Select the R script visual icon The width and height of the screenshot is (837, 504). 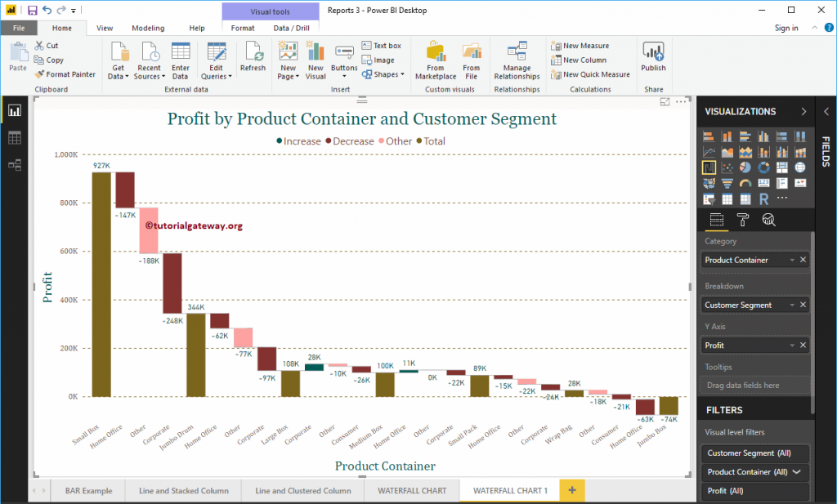764,198
